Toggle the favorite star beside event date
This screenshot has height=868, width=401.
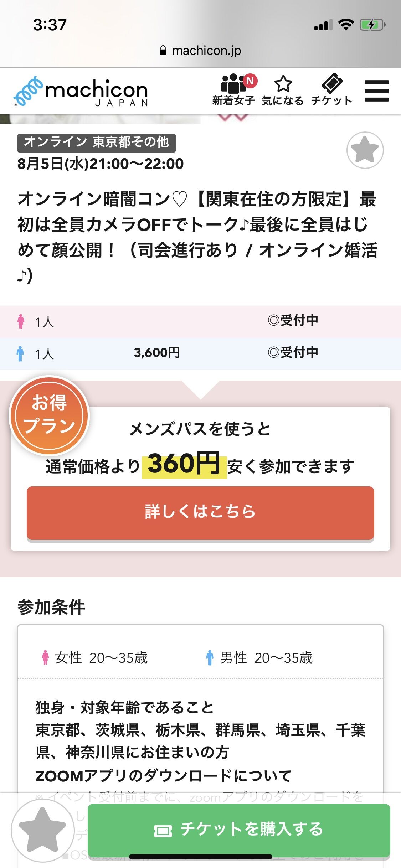point(365,150)
